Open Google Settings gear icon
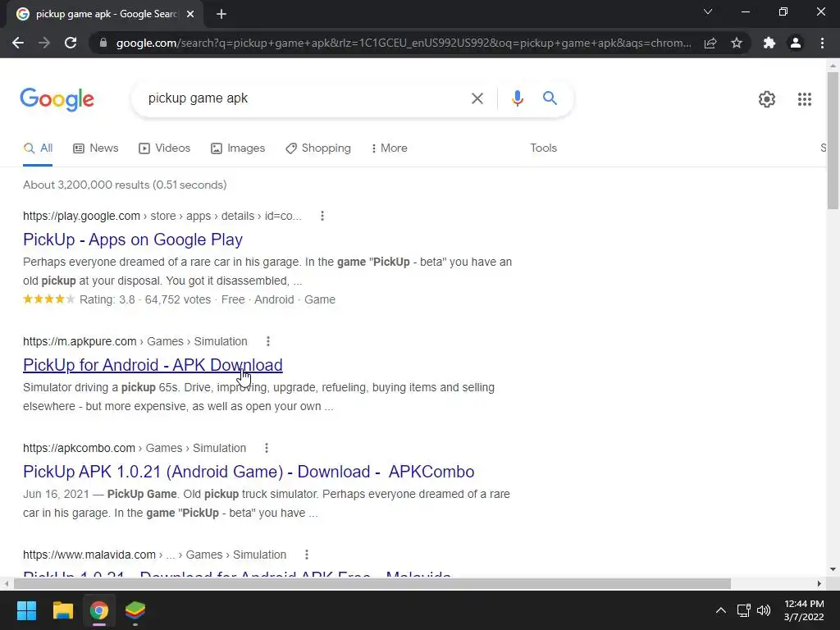The height and width of the screenshot is (630, 840). tap(767, 99)
